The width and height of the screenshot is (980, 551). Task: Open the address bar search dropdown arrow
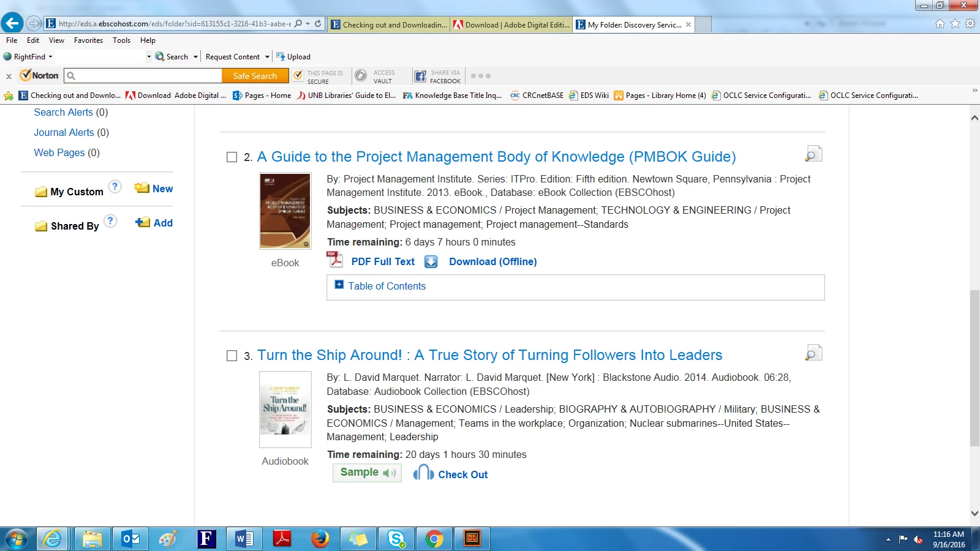(x=308, y=24)
